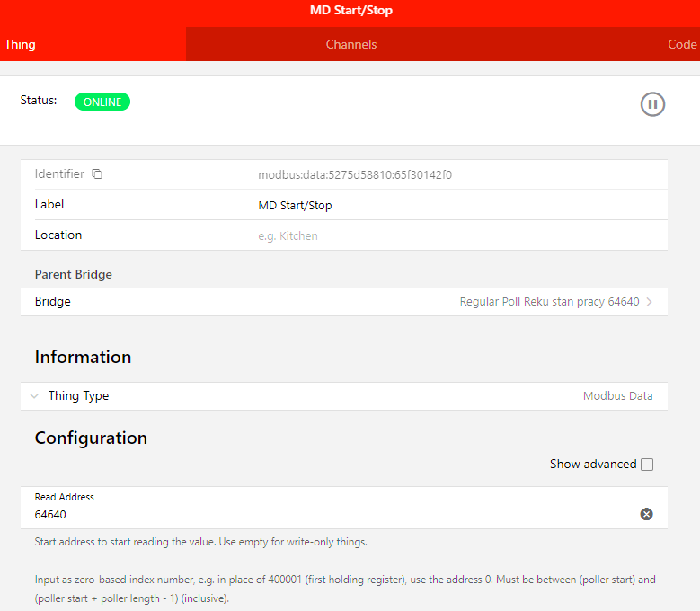The image size is (700, 611).
Task: Click the 'Input as zero-based index number' help text
Action: pyautogui.click(x=345, y=589)
